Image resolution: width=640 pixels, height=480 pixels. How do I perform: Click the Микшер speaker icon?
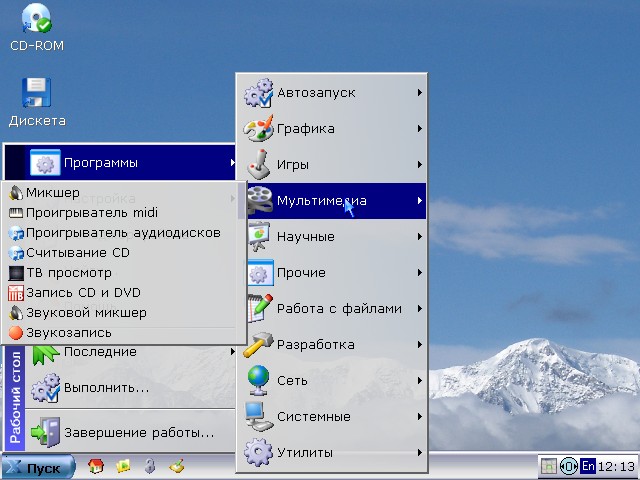tap(16, 193)
